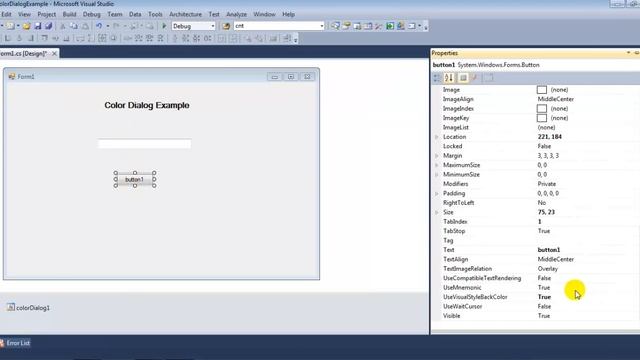The height and width of the screenshot is (360, 640).
Task: Click the UseVisualStyleBackColor value True
Action: click(544, 297)
